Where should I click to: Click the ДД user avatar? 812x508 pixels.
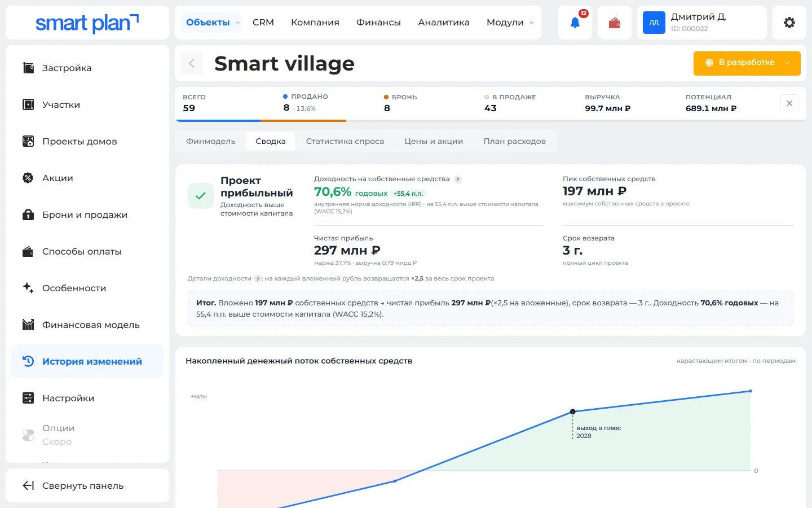pos(654,23)
